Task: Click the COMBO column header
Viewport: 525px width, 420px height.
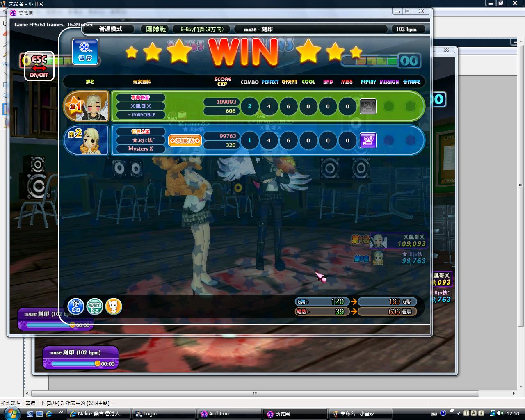Action: 249,82
